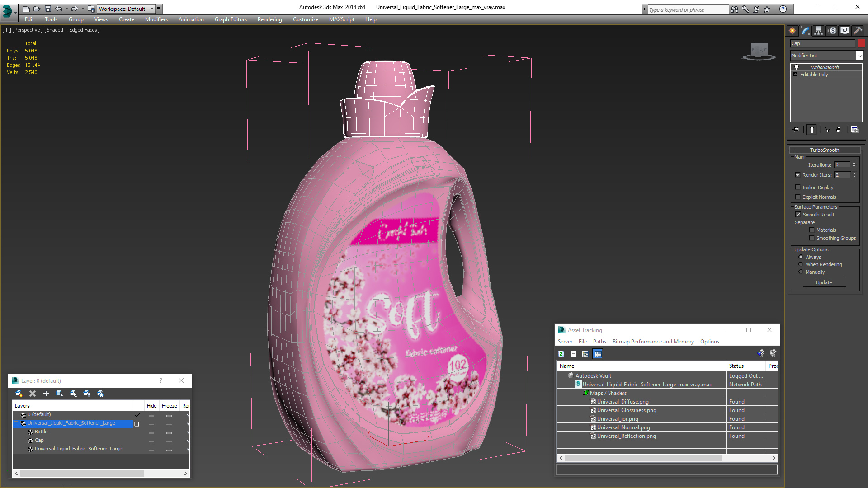Open the Redo history dropdown arrow

82,9
